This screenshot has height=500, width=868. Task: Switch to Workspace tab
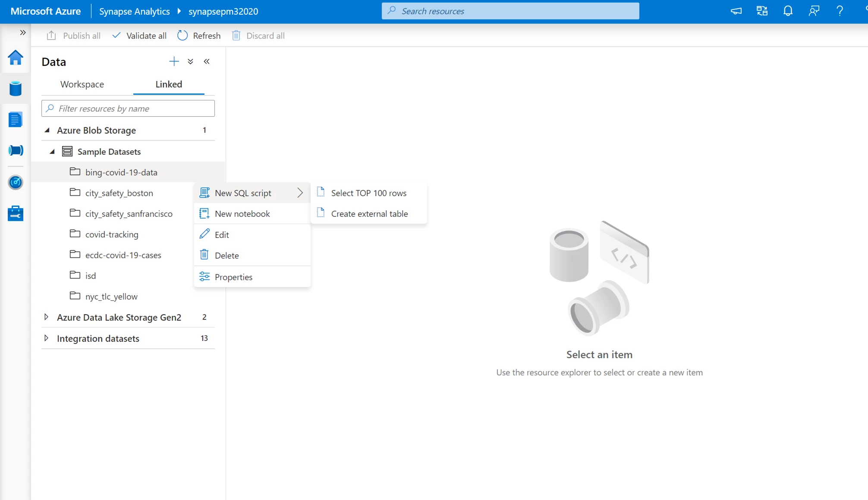(82, 84)
